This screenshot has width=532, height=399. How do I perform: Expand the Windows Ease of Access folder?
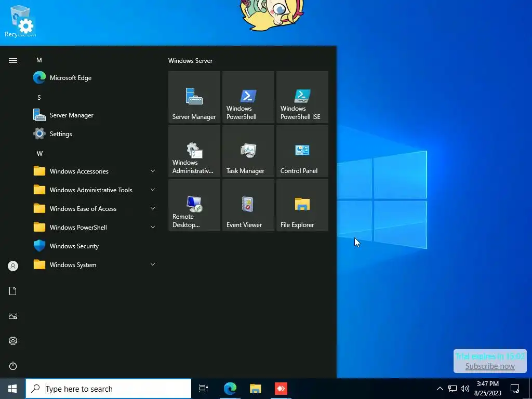[95, 209]
